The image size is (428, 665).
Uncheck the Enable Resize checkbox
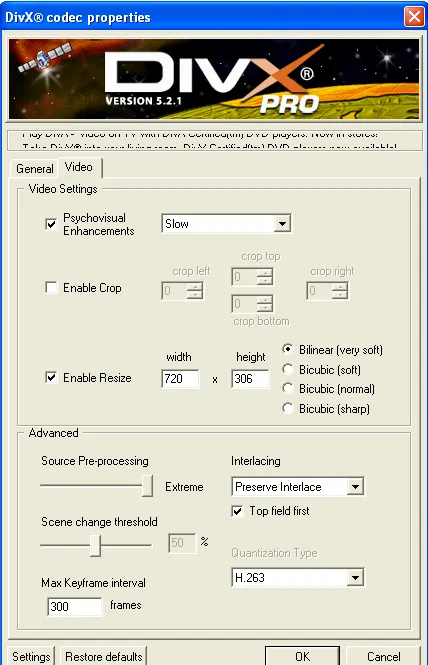(51, 377)
